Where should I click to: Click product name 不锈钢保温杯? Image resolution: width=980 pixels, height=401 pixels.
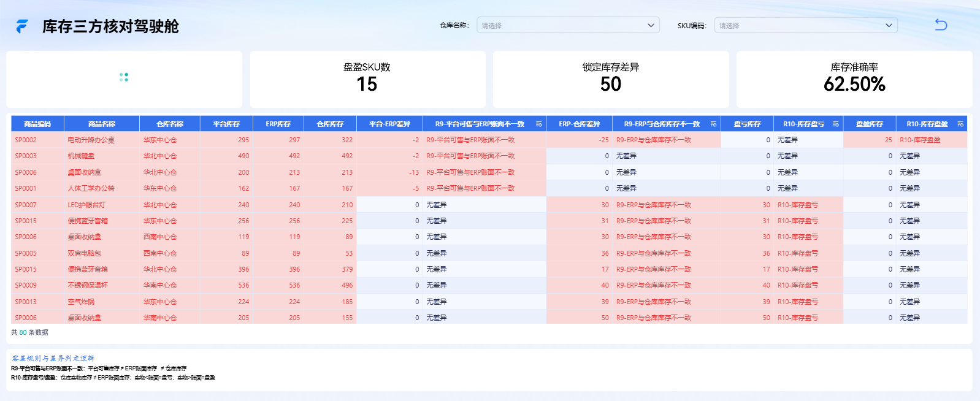88,285
